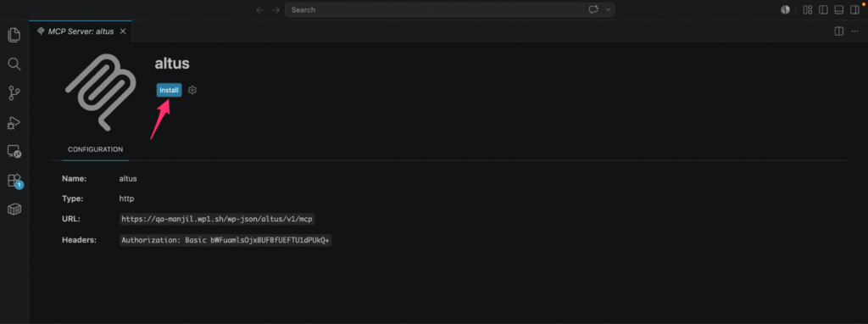Toggle the secondary side bar

[x=854, y=10]
